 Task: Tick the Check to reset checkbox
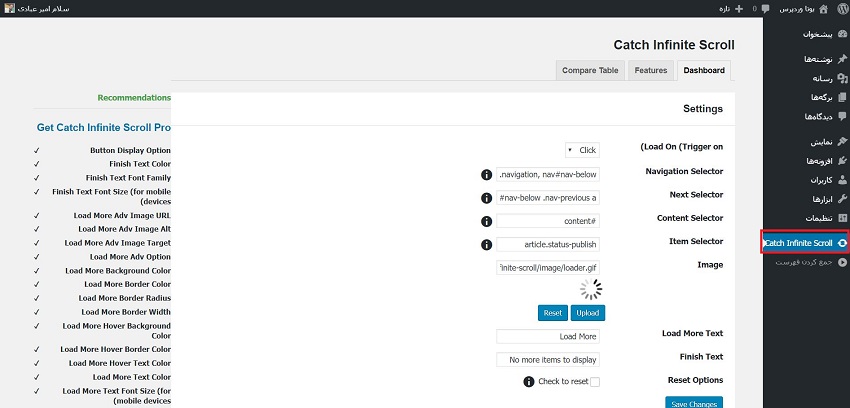pyautogui.click(x=595, y=382)
